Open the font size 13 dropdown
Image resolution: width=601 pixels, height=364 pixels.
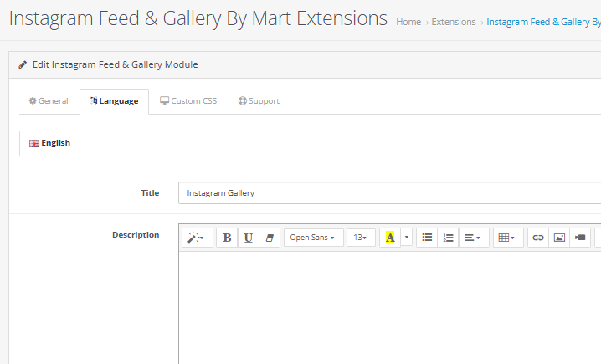[x=361, y=238]
